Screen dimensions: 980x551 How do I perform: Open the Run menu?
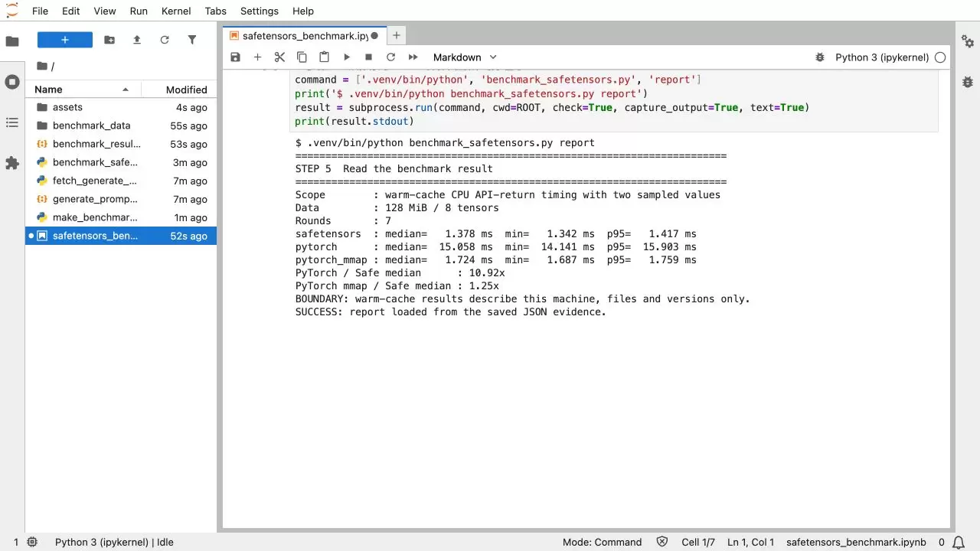pos(139,11)
